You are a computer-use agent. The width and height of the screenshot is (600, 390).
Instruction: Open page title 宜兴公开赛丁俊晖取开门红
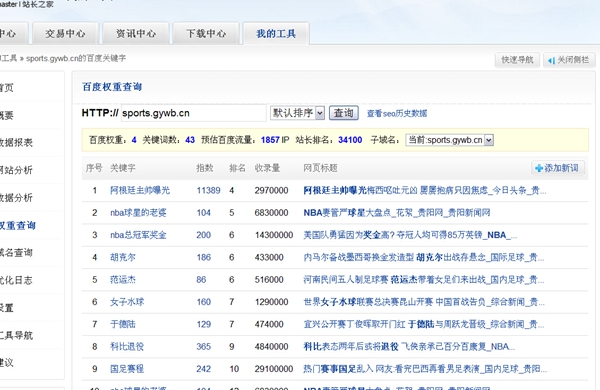424,324
